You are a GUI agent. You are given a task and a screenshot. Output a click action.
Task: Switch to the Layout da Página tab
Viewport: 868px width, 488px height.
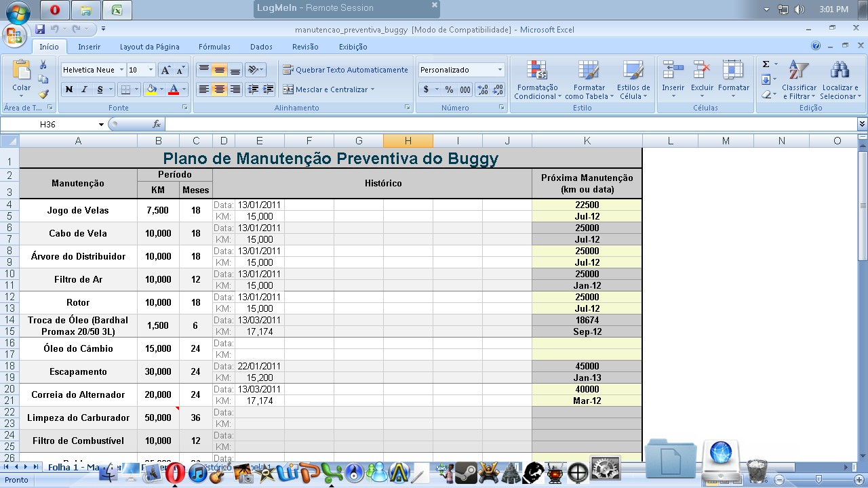tap(150, 47)
